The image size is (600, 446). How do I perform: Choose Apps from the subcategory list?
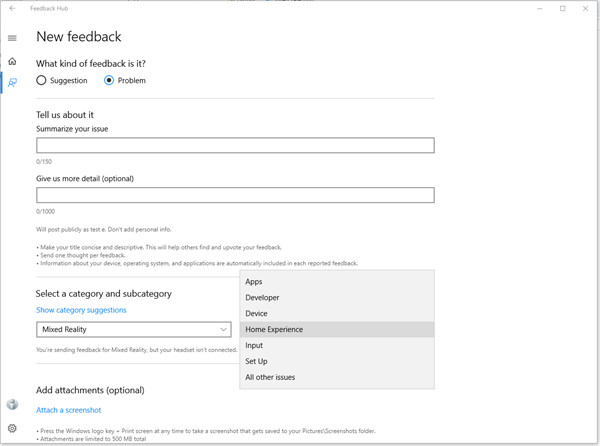point(254,282)
